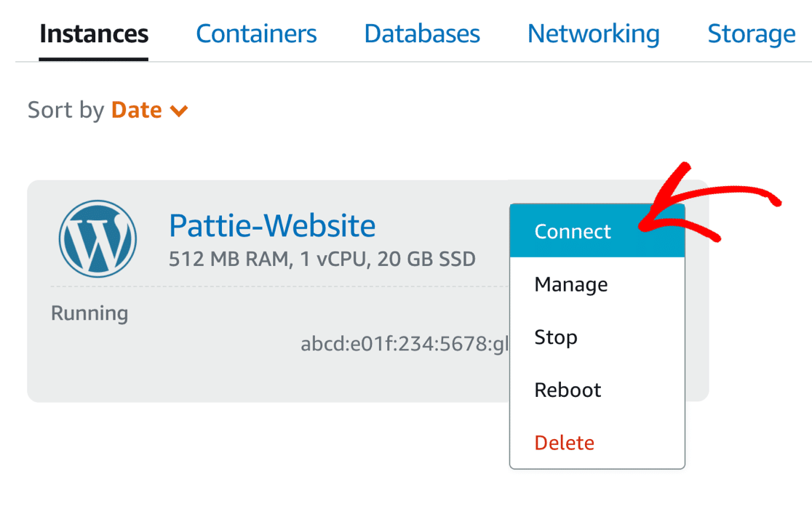This screenshot has height=506, width=812.
Task: Click the Running status label
Action: 89,313
